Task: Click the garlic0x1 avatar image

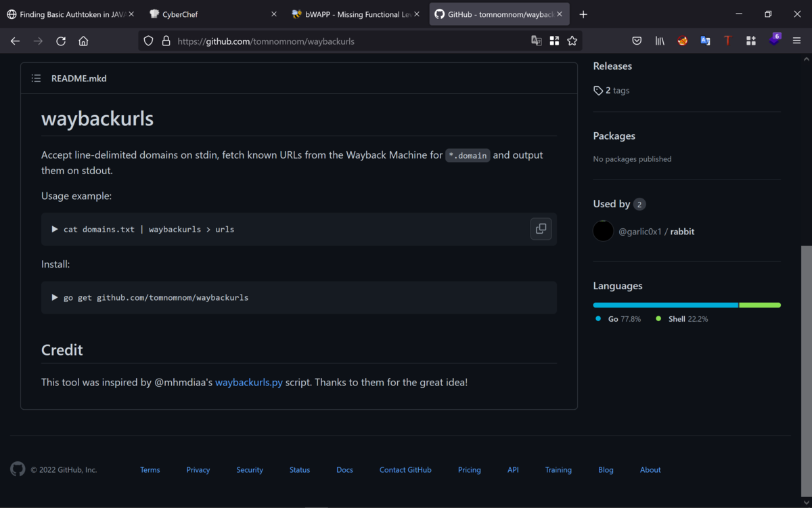Action: point(603,231)
